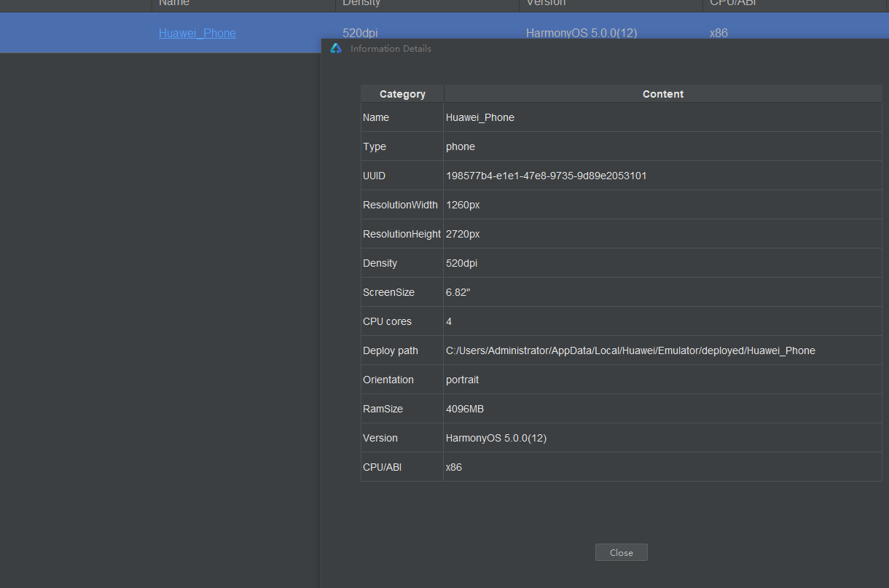Click the ScreenSize category label
The width and height of the screenshot is (889, 588).
pyautogui.click(x=389, y=292)
